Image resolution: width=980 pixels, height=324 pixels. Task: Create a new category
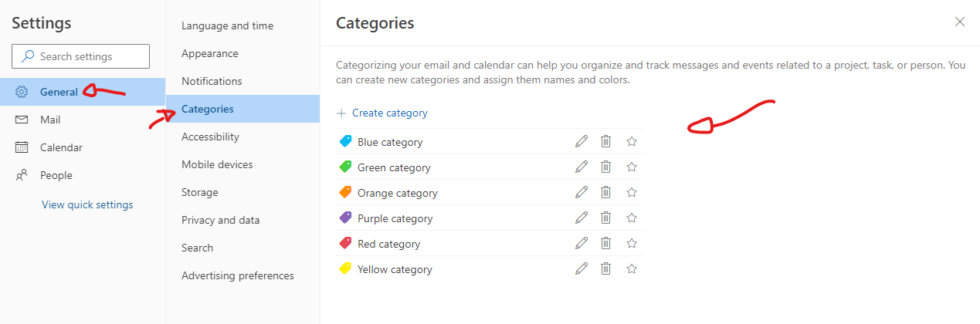(382, 113)
